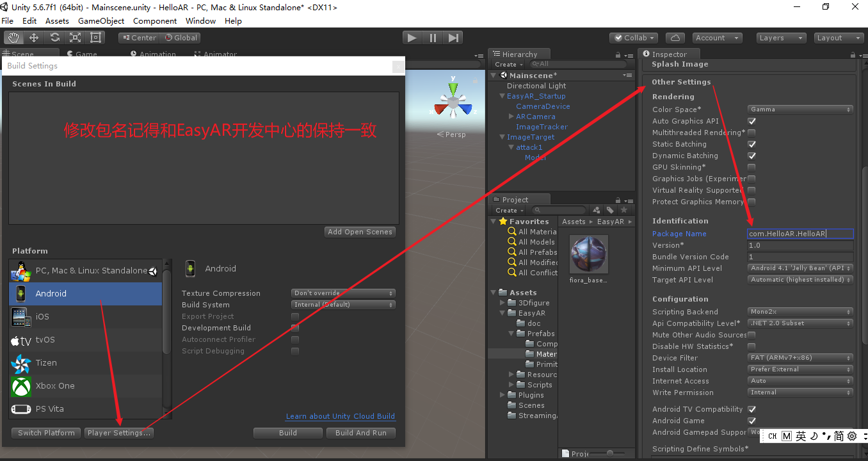Toggle the Virtual Reality Supported checkbox

point(752,190)
